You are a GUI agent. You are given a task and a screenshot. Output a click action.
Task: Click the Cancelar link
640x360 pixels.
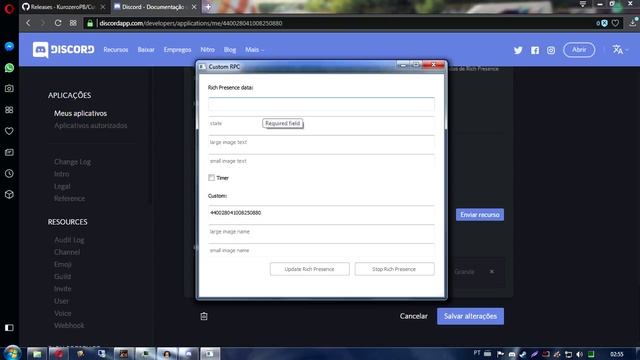[x=413, y=316]
